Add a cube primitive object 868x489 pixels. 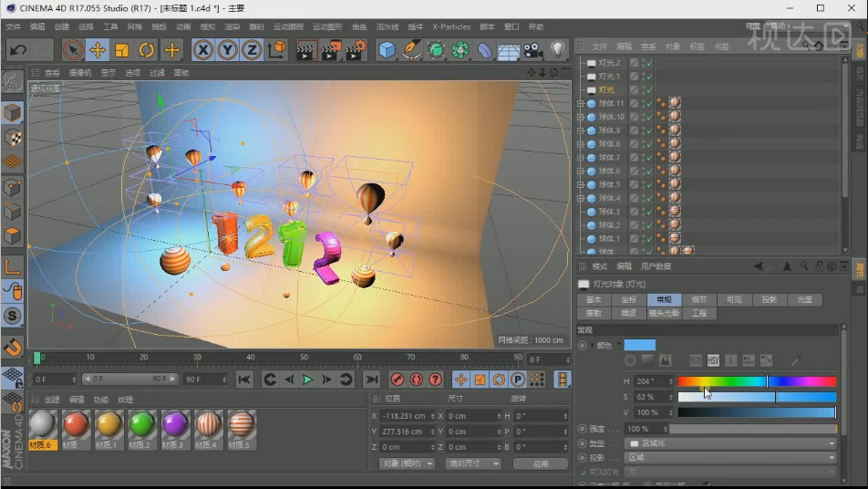pos(387,50)
